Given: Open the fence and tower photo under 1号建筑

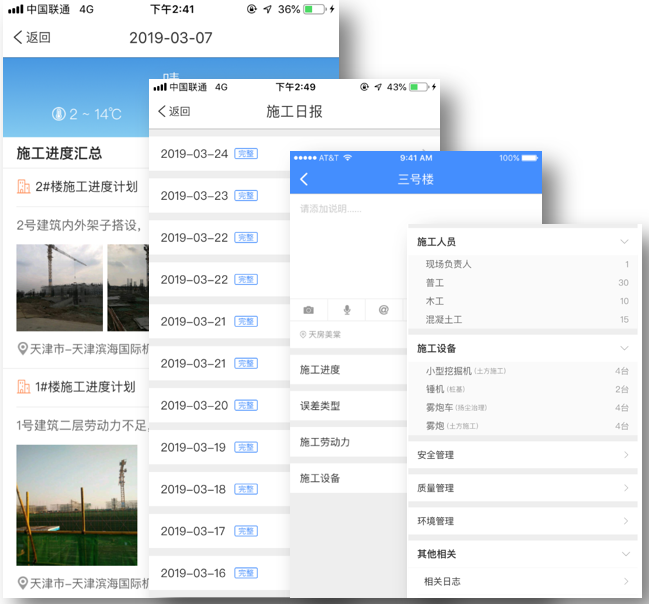Looking at the screenshot, I should point(77,505).
